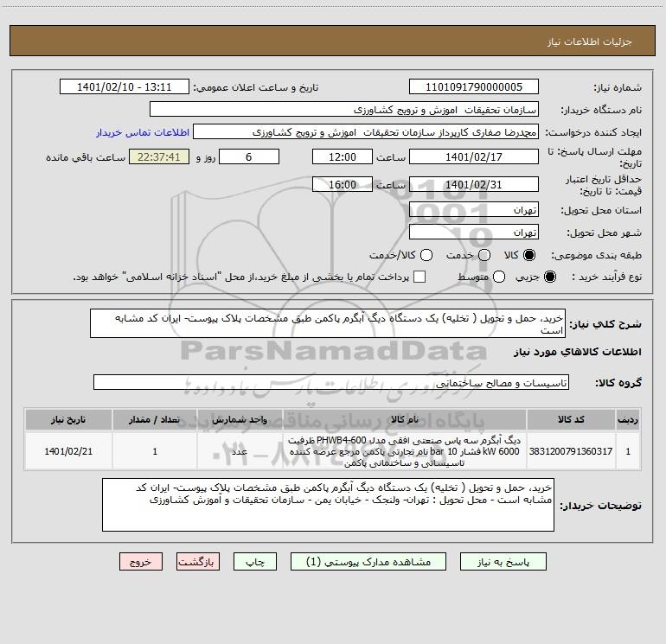This screenshot has width=666, height=644.
Task: Click product code 3831200791360317 cell
Action: tap(571, 451)
